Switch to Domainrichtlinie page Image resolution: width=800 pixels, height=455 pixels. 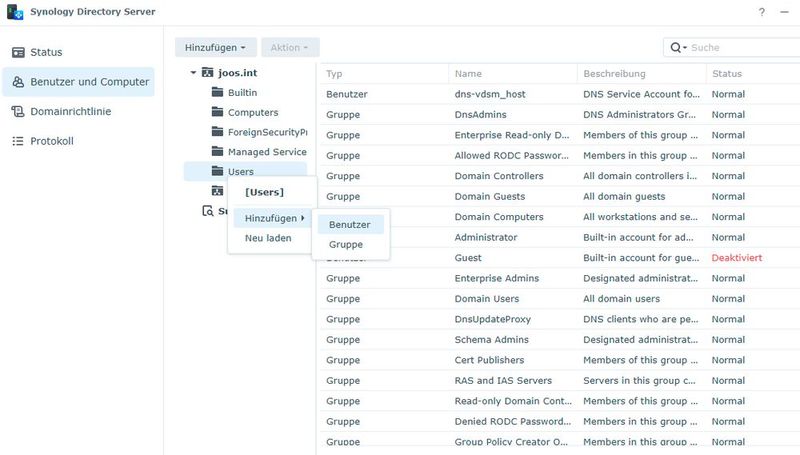pos(78,112)
